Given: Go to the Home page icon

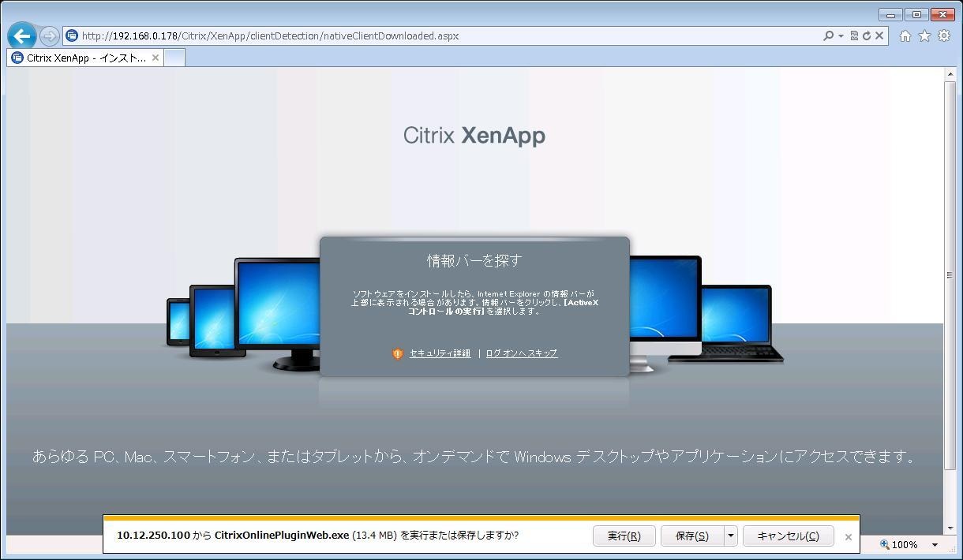Looking at the screenshot, I should click(905, 35).
